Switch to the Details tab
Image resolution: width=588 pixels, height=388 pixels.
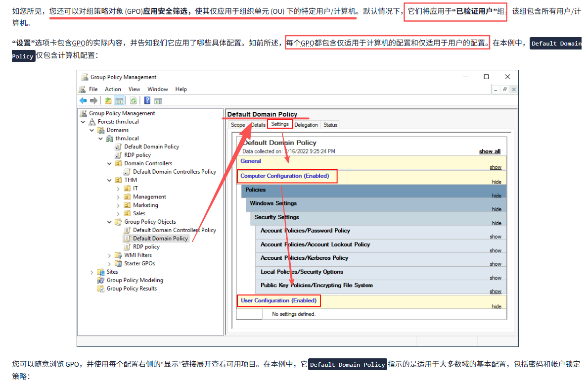click(x=258, y=125)
